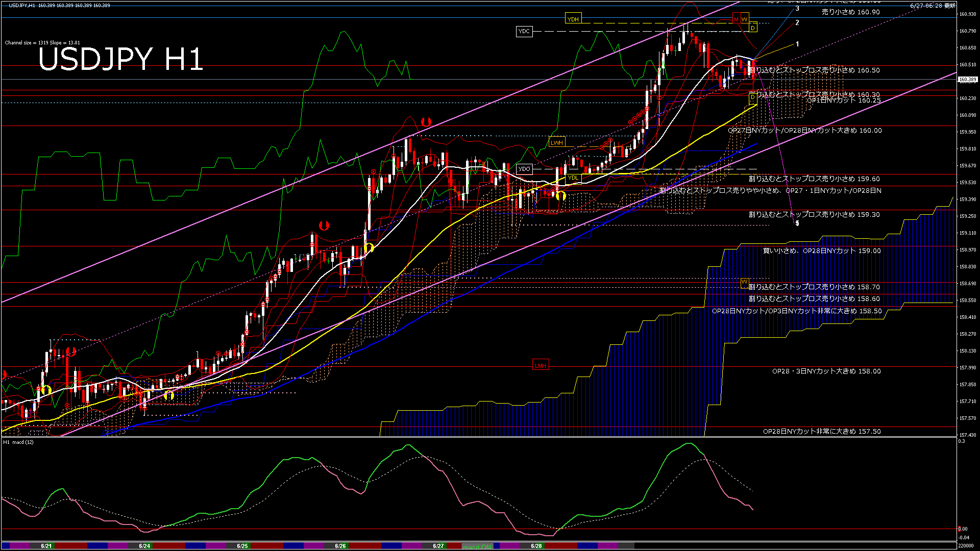Click scenario line label 1

coord(797,44)
